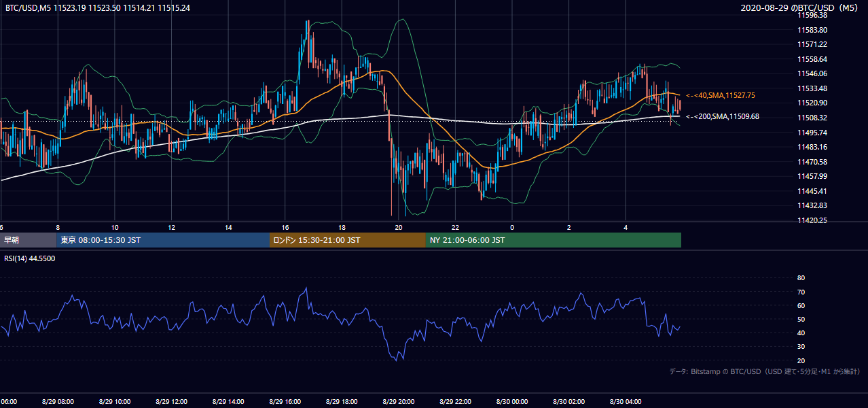868x408 pixels.
Task: Select the ロンドン 15:30-21:00 JST session bar
Action: pos(348,240)
